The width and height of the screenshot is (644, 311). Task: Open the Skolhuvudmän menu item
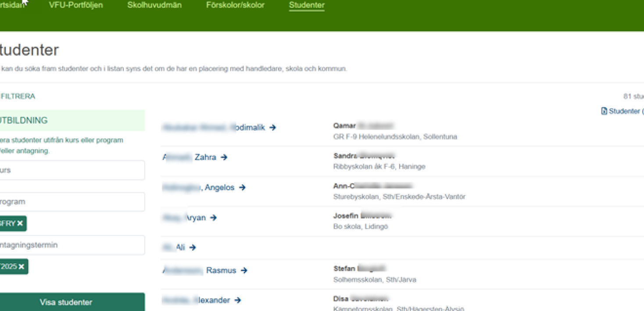[x=154, y=5]
